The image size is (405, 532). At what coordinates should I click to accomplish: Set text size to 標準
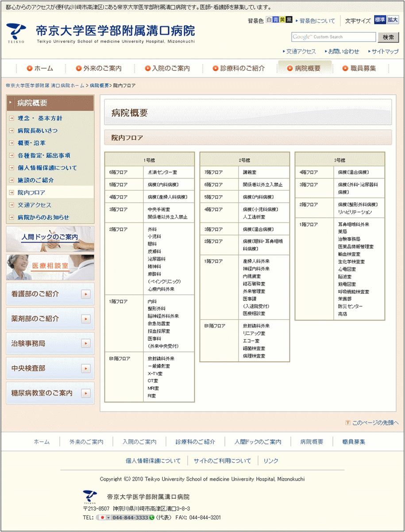pos(380,20)
